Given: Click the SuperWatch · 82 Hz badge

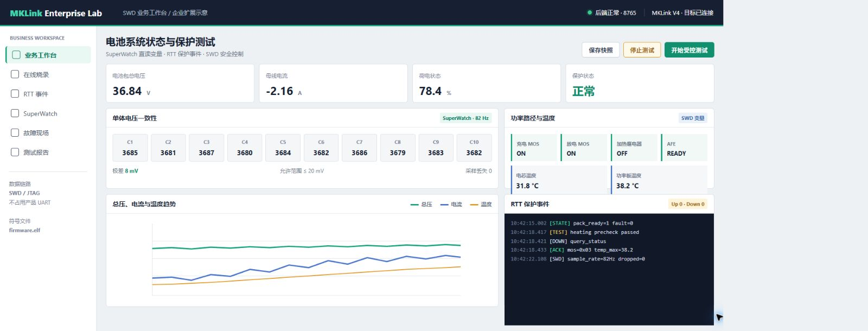Looking at the screenshot, I should point(465,118).
